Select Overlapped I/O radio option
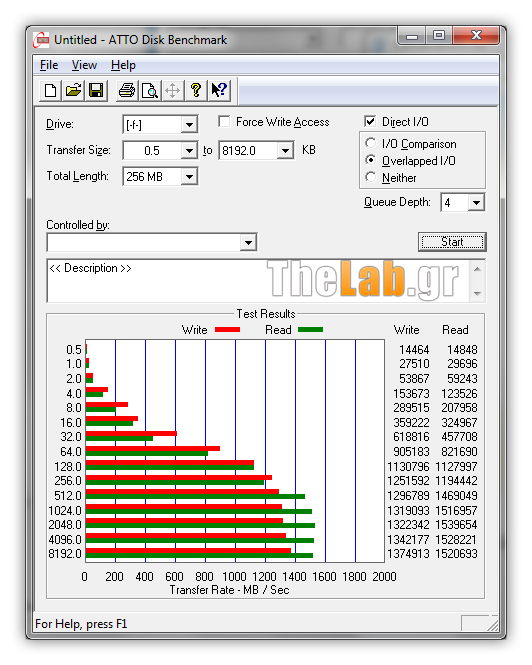 (370, 160)
